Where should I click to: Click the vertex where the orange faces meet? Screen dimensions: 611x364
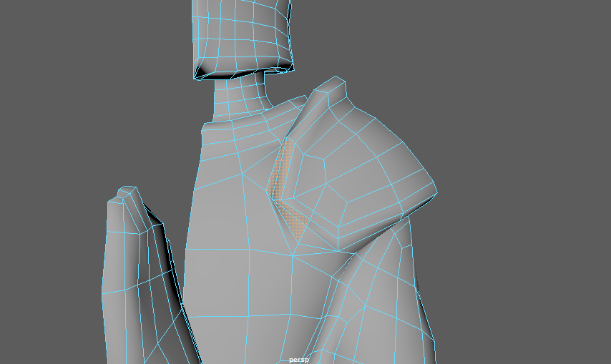click(273, 200)
